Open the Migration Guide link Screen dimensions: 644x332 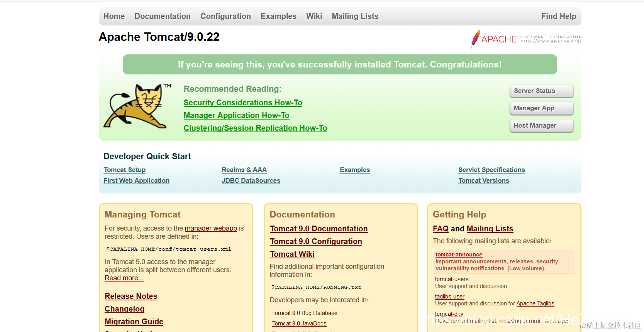click(x=134, y=322)
